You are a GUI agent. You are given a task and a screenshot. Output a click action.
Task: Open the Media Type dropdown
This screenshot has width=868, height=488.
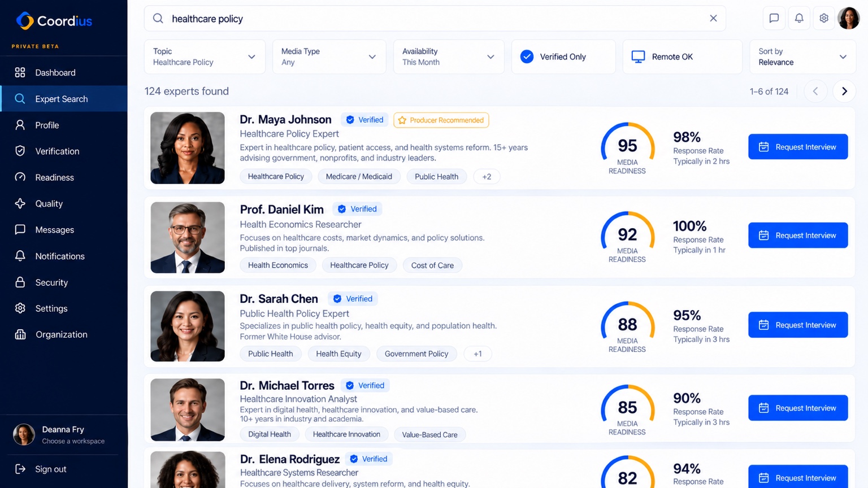(329, 56)
